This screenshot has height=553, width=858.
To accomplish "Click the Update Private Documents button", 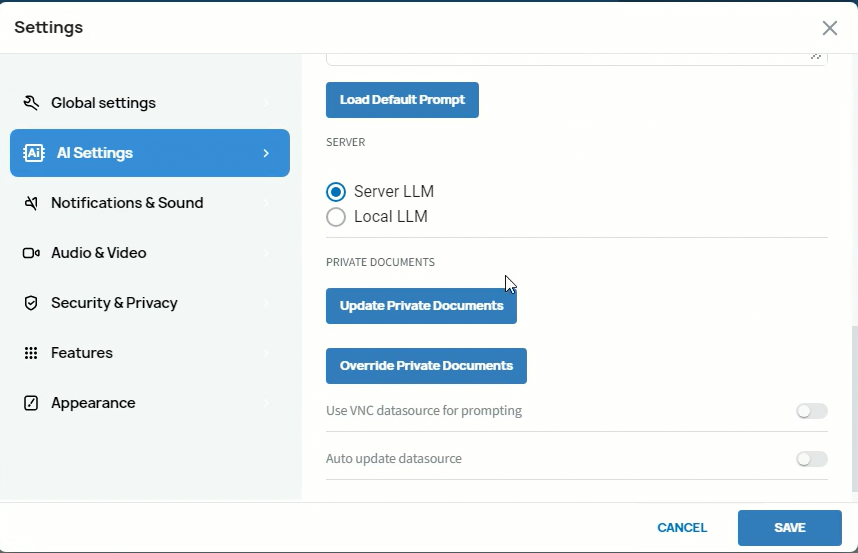I will point(421,306).
